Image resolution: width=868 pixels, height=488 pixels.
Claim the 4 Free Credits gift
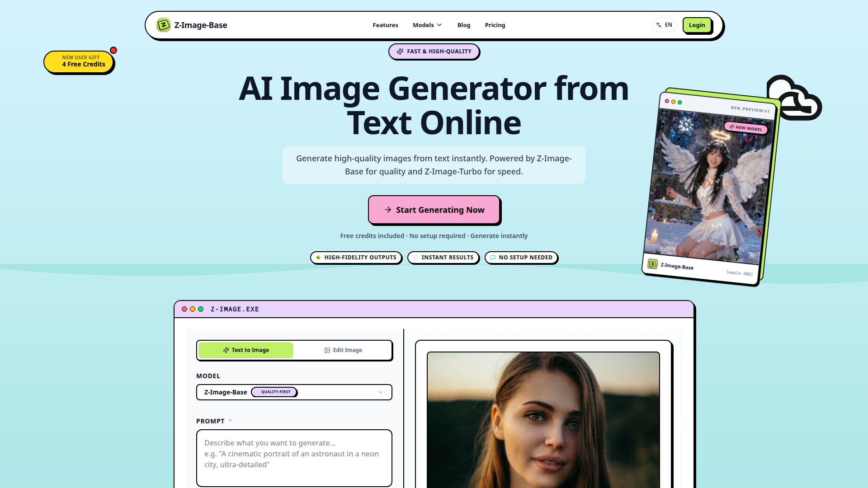click(x=79, y=61)
